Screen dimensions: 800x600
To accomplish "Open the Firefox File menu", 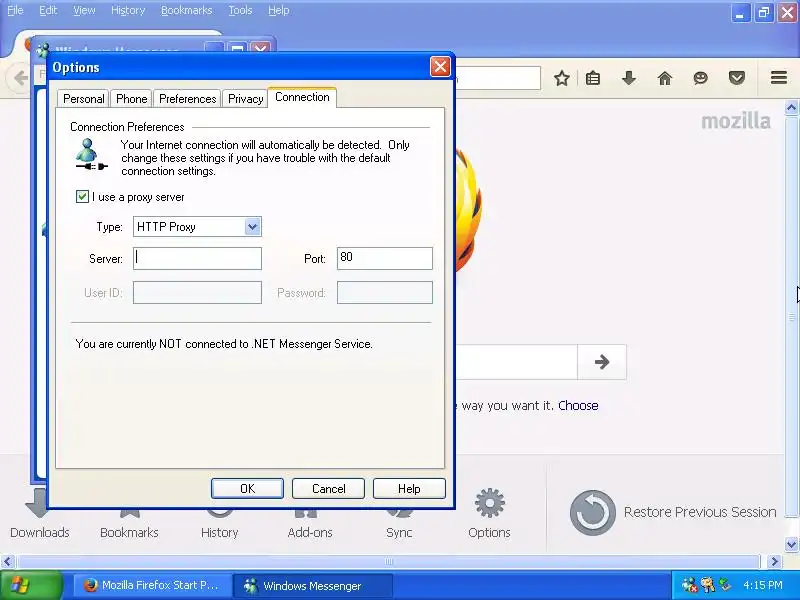I will click(x=15, y=10).
